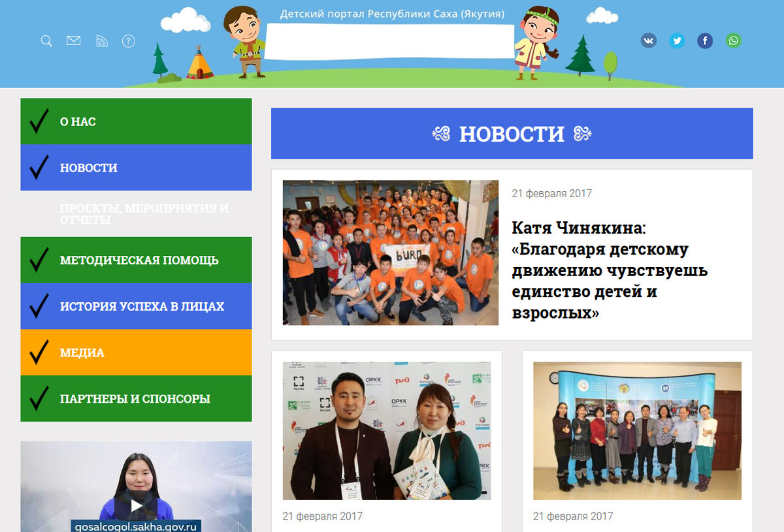
Task: Open the orange МЕДИА menu item
Action: [x=136, y=352]
